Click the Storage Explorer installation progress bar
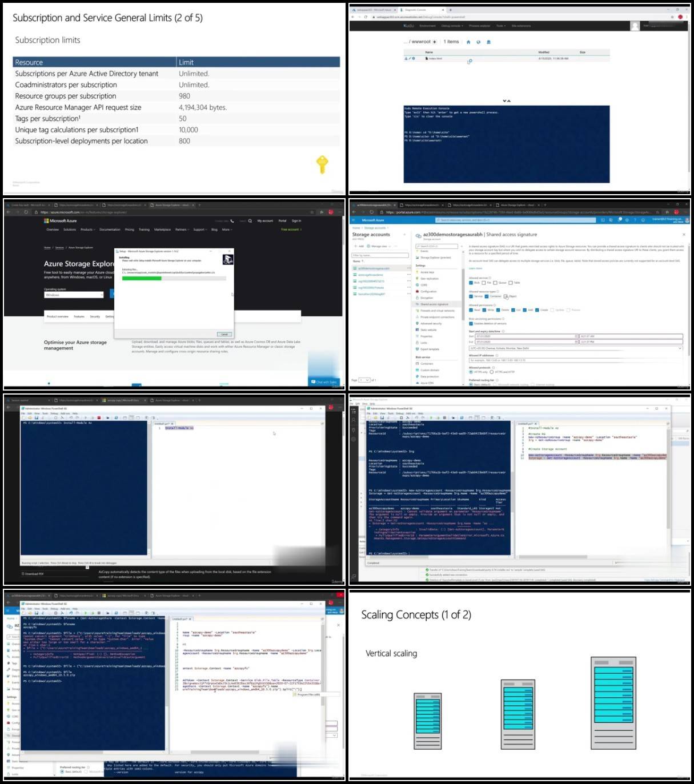The width and height of the screenshot is (694, 784). pos(174,279)
